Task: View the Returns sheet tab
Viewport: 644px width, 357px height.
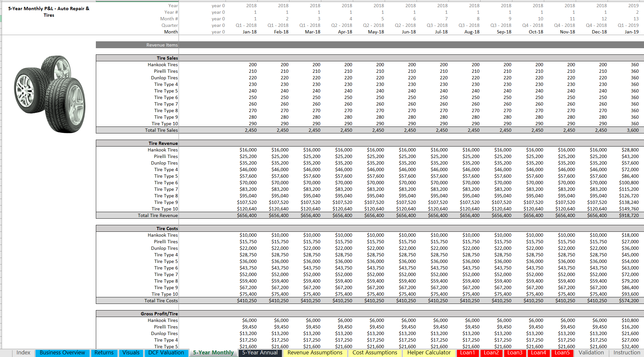Action: click(104, 353)
